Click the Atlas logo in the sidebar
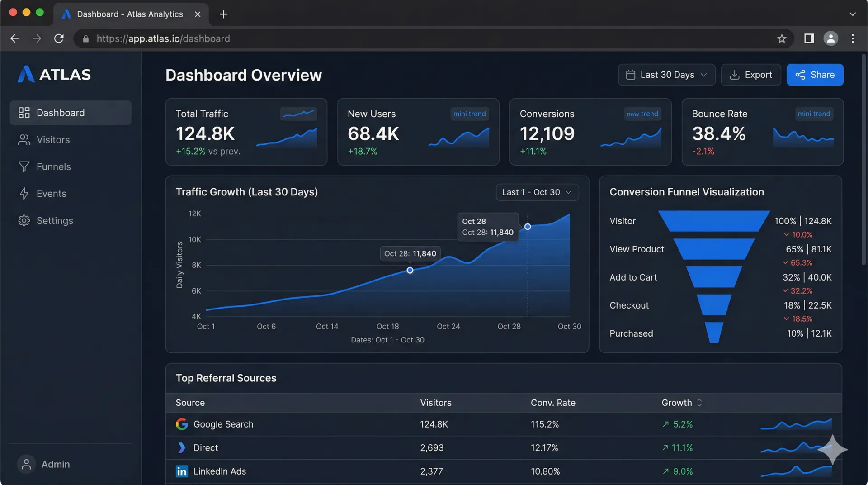The height and width of the screenshot is (485, 868). (26, 74)
